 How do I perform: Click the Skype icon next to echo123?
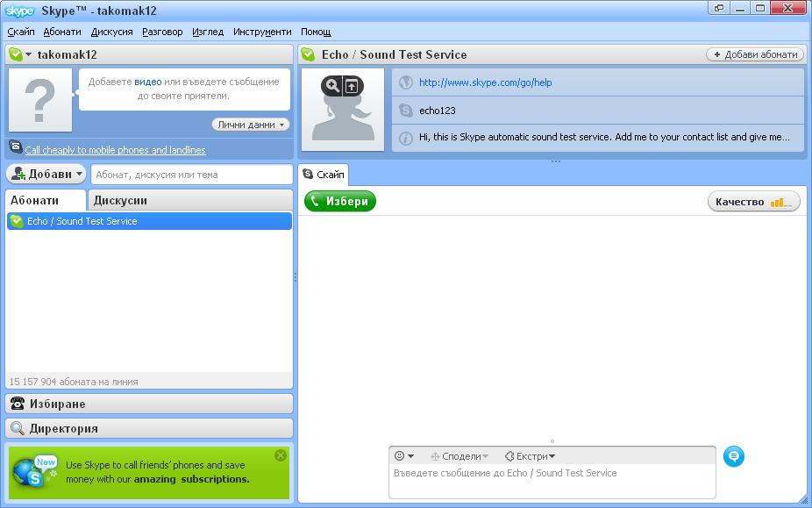(405, 110)
